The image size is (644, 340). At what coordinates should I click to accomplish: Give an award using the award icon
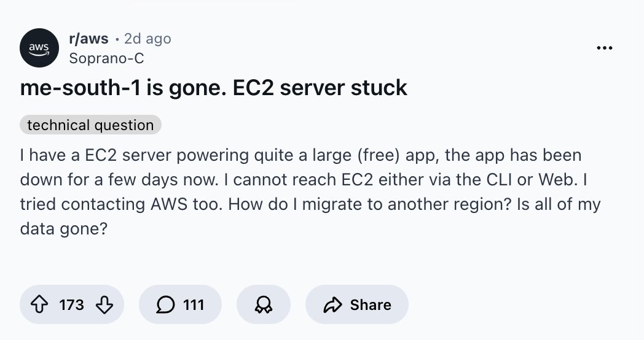(x=264, y=305)
